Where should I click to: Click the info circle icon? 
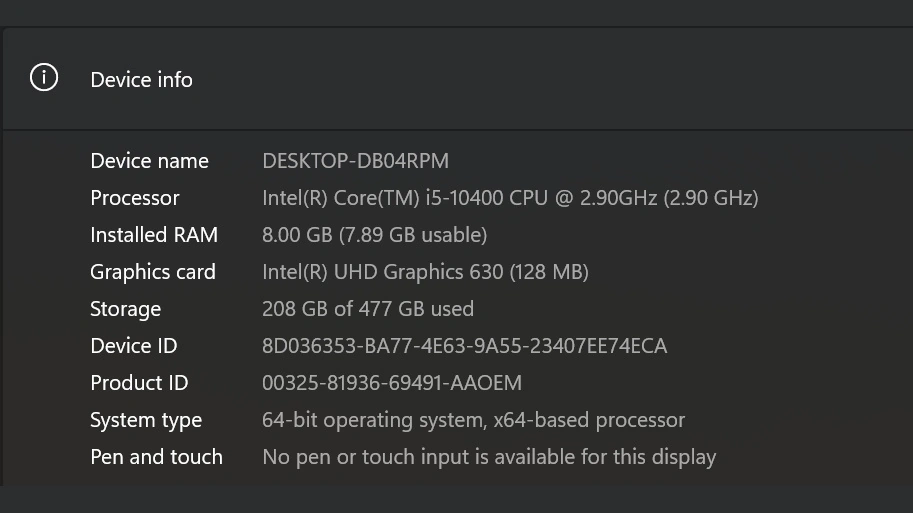(x=44, y=77)
